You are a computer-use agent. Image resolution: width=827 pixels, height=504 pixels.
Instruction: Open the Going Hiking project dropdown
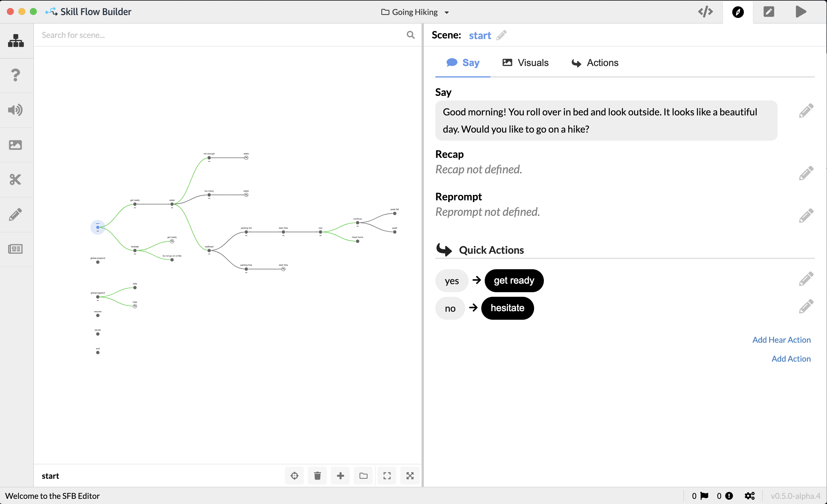(x=415, y=12)
